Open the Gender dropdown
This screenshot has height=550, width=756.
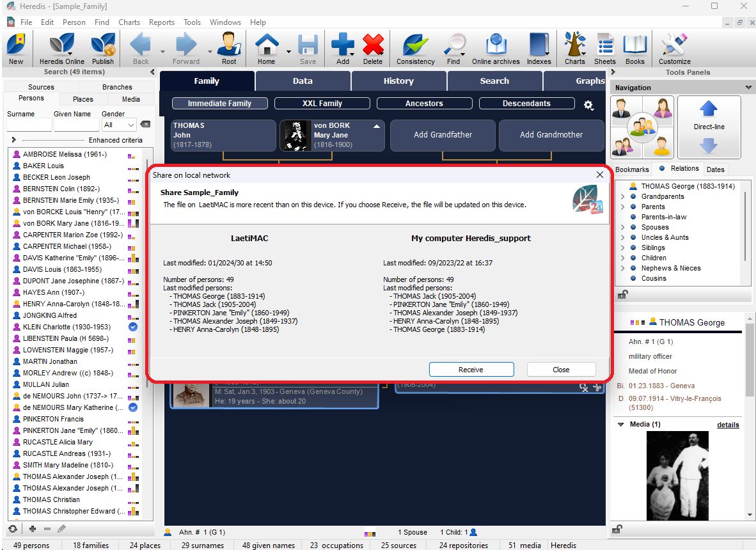click(119, 125)
